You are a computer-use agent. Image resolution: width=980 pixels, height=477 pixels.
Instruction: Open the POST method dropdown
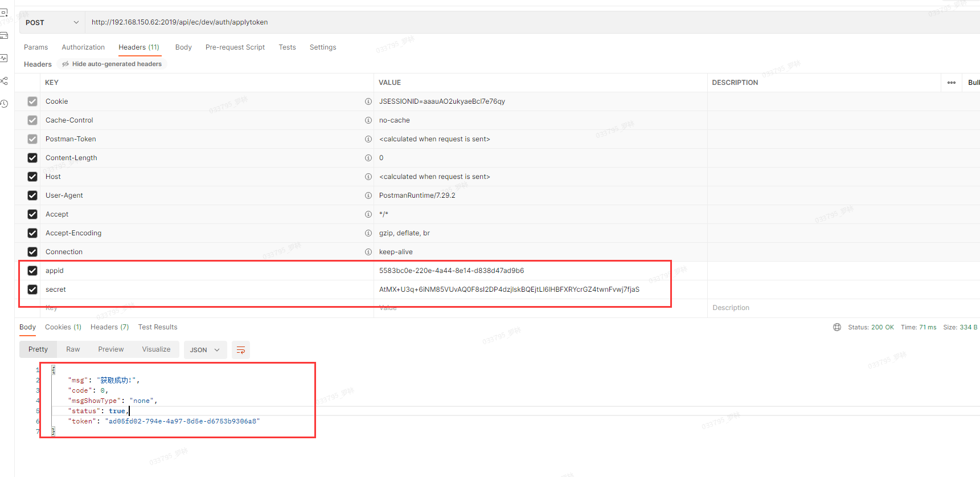point(52,23)
